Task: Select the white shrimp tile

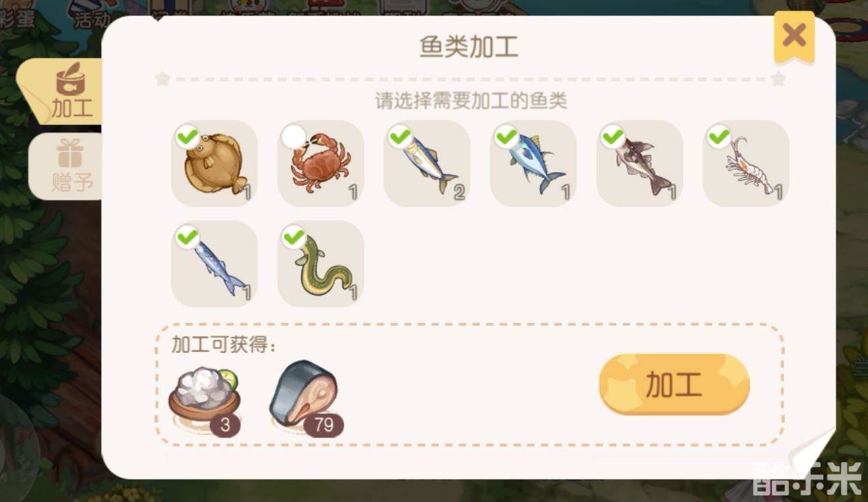Action: 746,164
